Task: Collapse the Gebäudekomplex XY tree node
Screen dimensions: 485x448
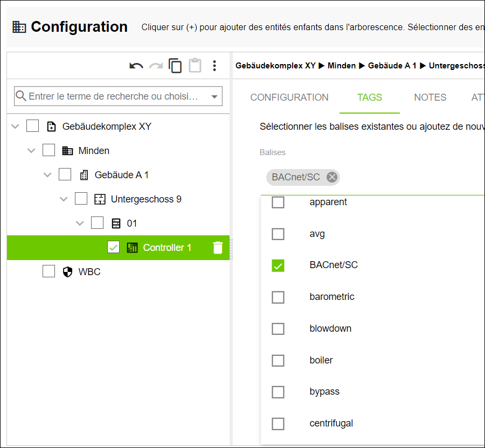Action: (15, 126)
